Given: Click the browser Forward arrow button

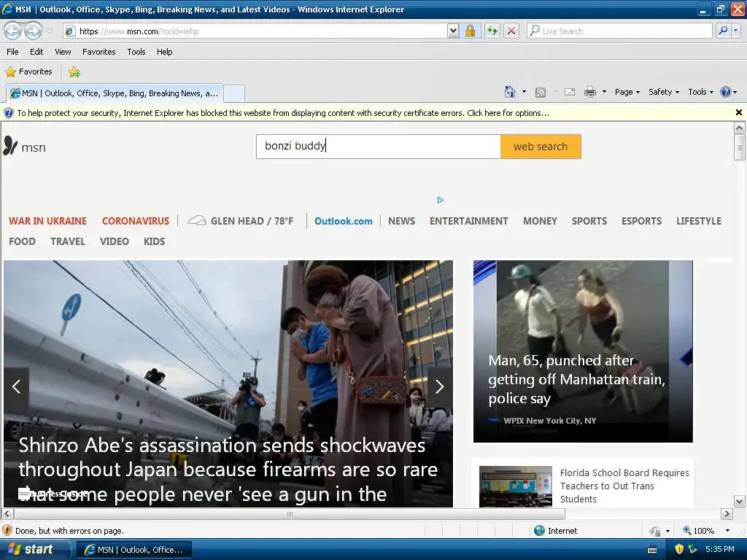Looking at the screenshot, I should coord(33,31).
